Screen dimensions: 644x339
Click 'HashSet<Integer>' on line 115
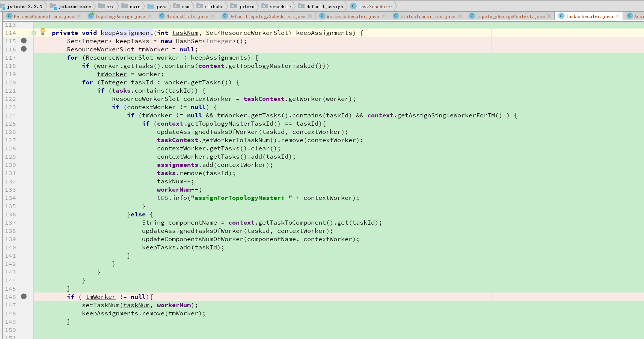(206, 41)
